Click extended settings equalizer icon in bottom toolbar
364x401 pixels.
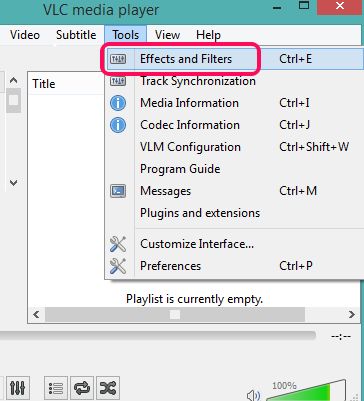[x=17, y=388]
